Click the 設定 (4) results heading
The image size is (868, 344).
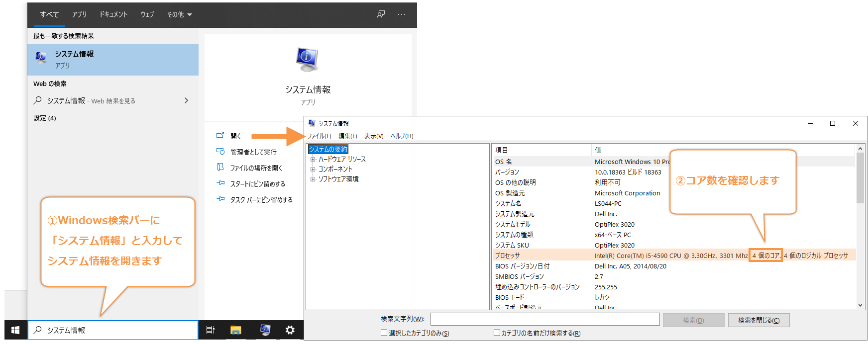pyautogui.click(x=45, y=118)
